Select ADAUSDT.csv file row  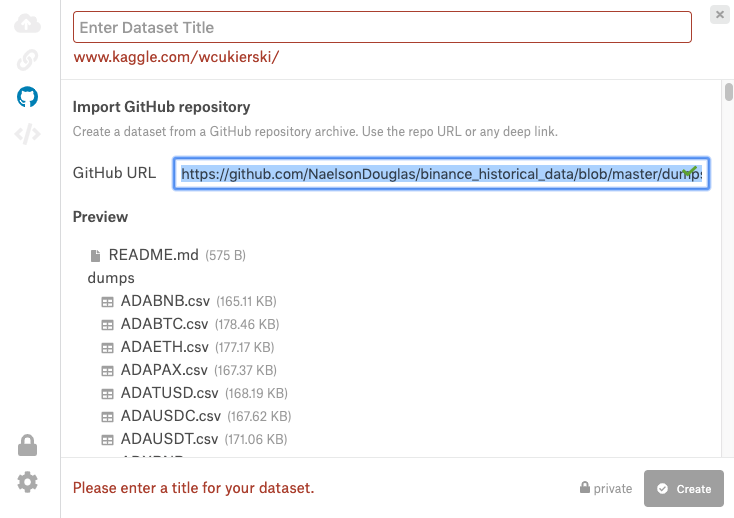pyautogui.click(x=194, y=439)
